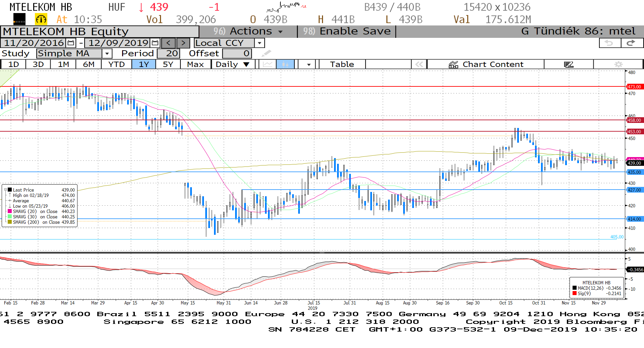Open the Simple MA study dropdown
The width and height of the screenshot is (644, 348).
click(x=107, y=53)
